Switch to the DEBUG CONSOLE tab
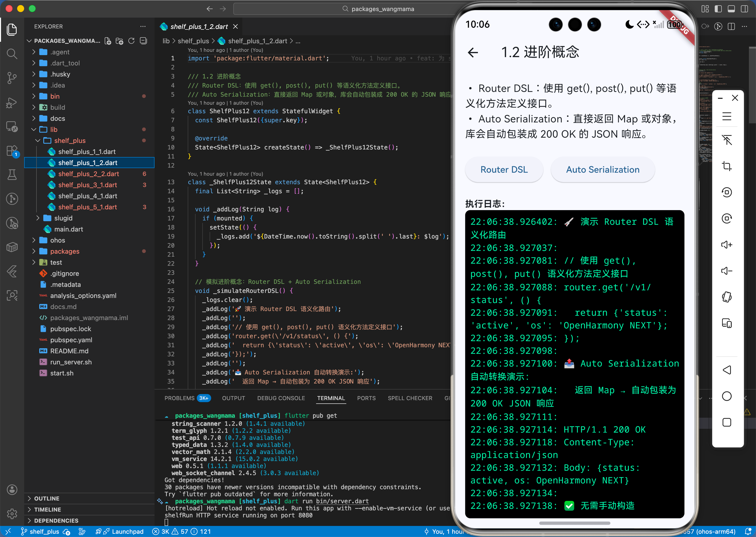The width and height of the screenshot is (756, 537). tap(281, 398)
